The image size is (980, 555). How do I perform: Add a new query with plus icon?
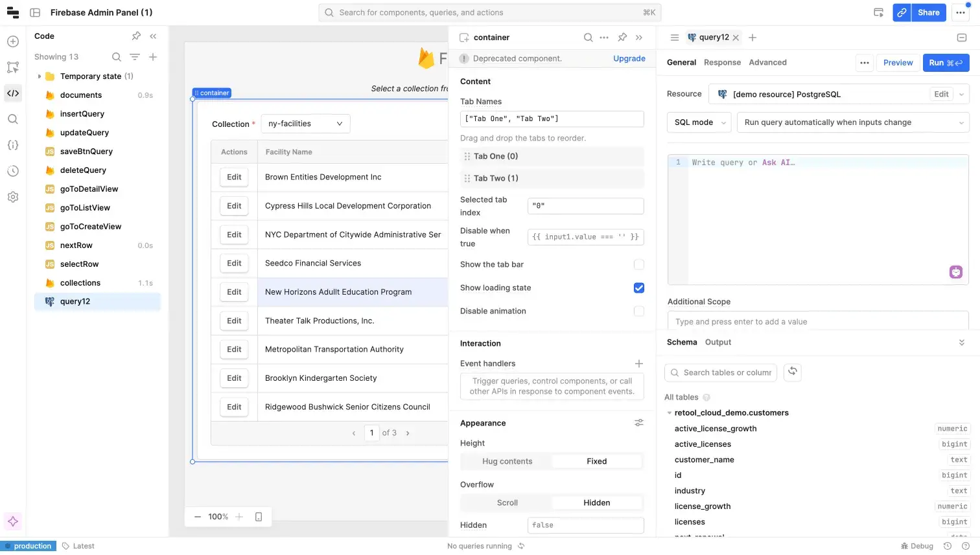pos(153,57)
